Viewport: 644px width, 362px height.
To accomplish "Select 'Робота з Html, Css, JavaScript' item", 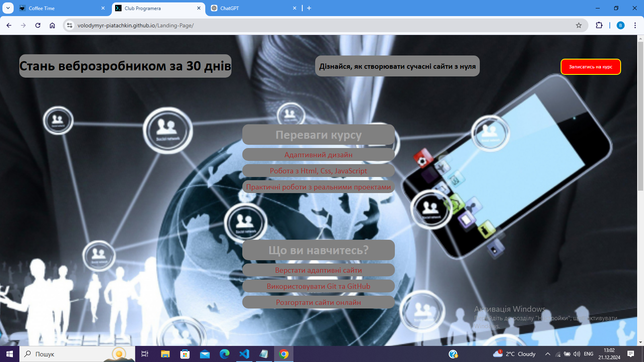I will [x=318, y=171].
